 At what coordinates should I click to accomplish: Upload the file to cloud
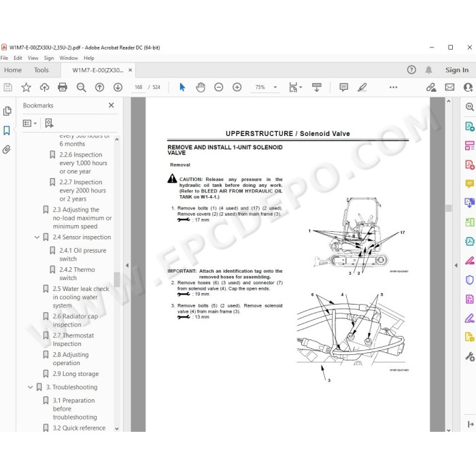coord(45,88)
